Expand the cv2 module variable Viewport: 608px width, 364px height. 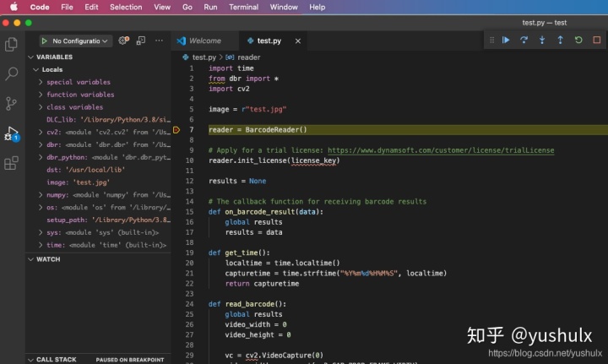41,133
